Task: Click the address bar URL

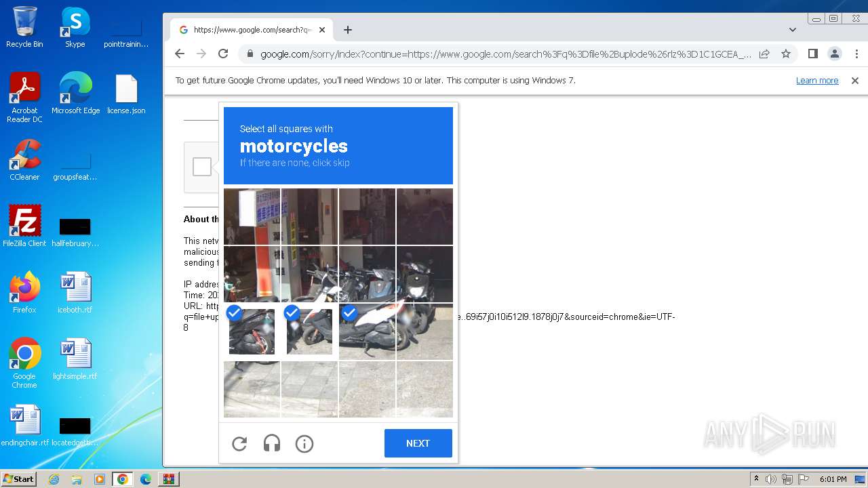Action: click(505, 54)
